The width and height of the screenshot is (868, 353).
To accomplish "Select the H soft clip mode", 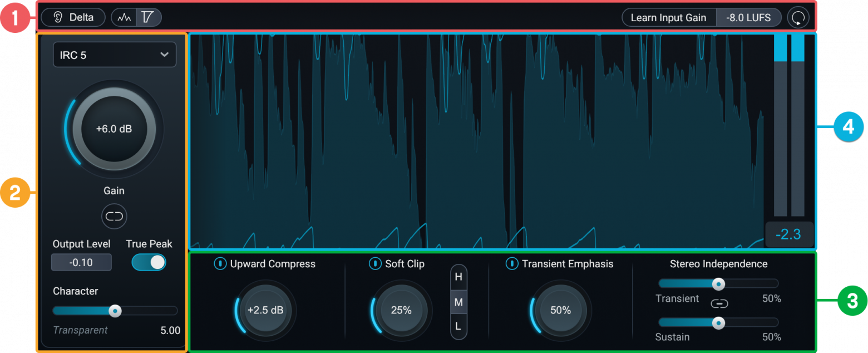I will [458, 277].
